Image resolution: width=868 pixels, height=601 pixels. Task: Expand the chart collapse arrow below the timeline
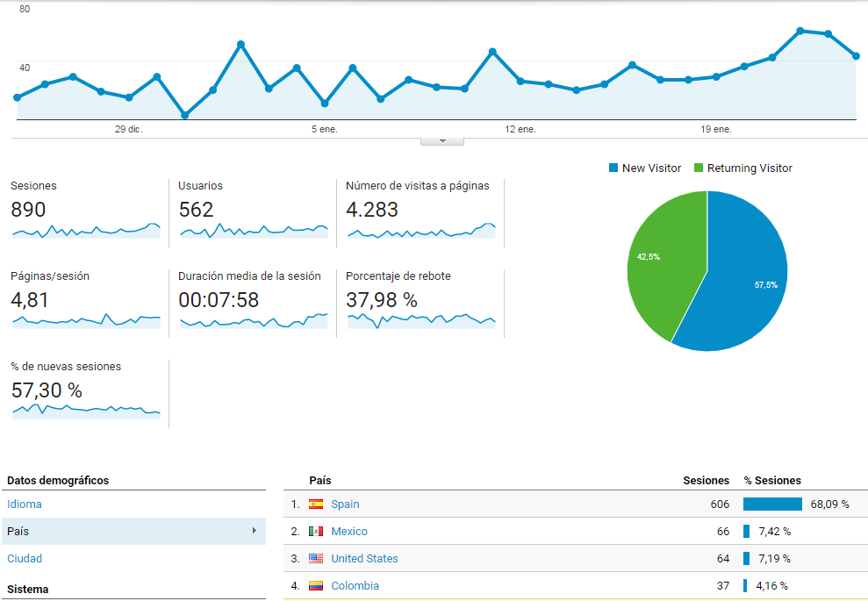(x=442, y=141)
